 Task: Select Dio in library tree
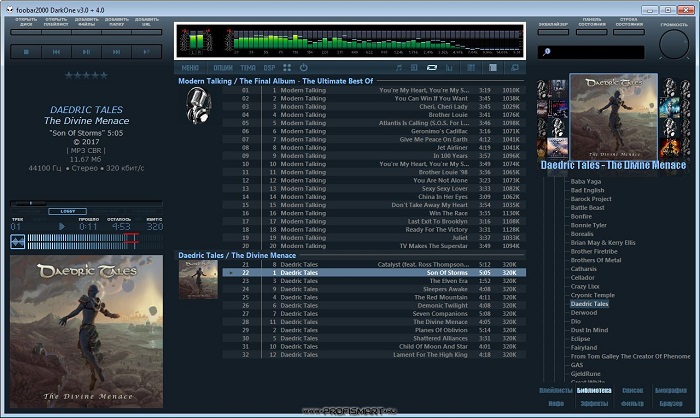click(575, 321)
